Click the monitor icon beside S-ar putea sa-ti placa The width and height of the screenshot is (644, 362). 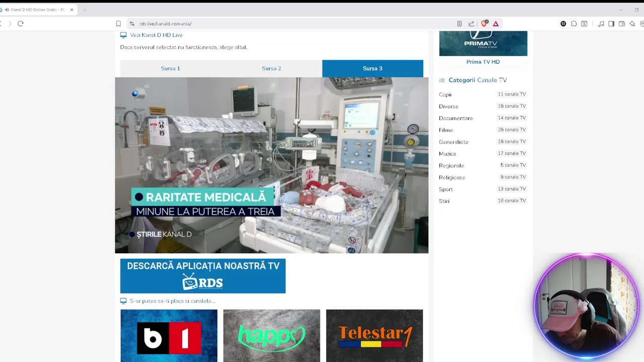(123, 301)
